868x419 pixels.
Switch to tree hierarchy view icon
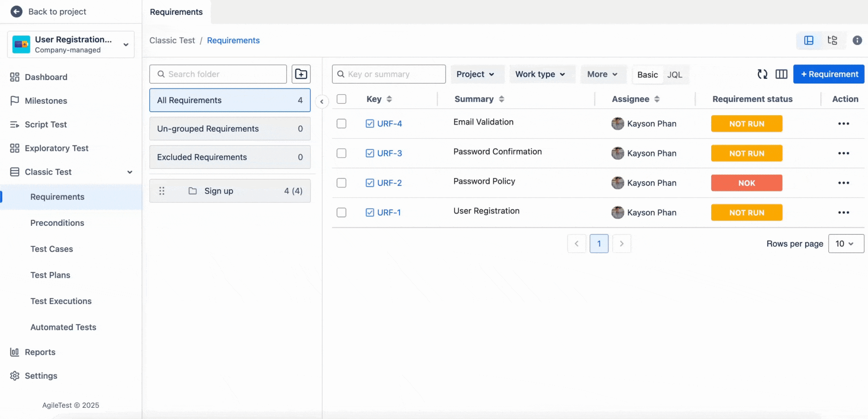[832, 40]
